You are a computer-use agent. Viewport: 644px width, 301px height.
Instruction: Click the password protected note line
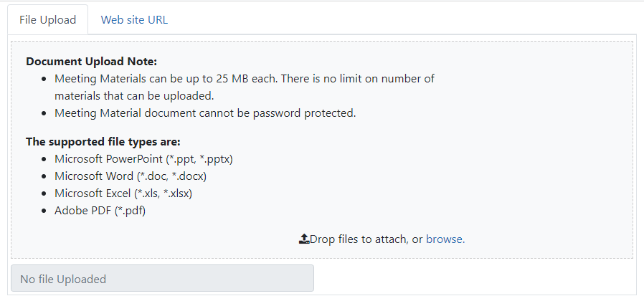[x=205, y=113]
